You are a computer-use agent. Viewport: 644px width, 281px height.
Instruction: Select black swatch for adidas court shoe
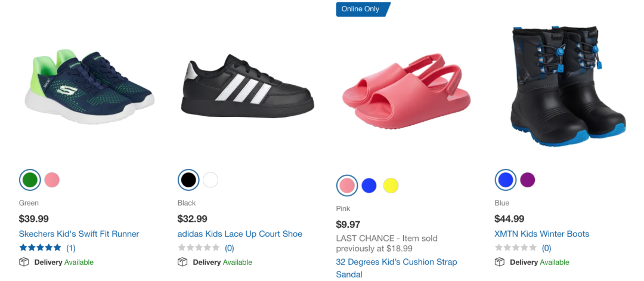pyautogui.click(x=188, y=180)
